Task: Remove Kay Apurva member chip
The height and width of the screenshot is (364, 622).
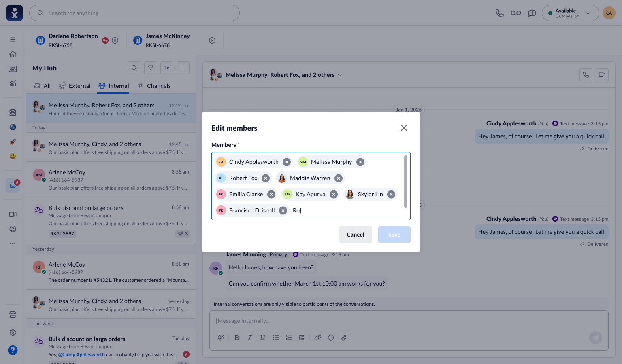Action: (334, 194)
